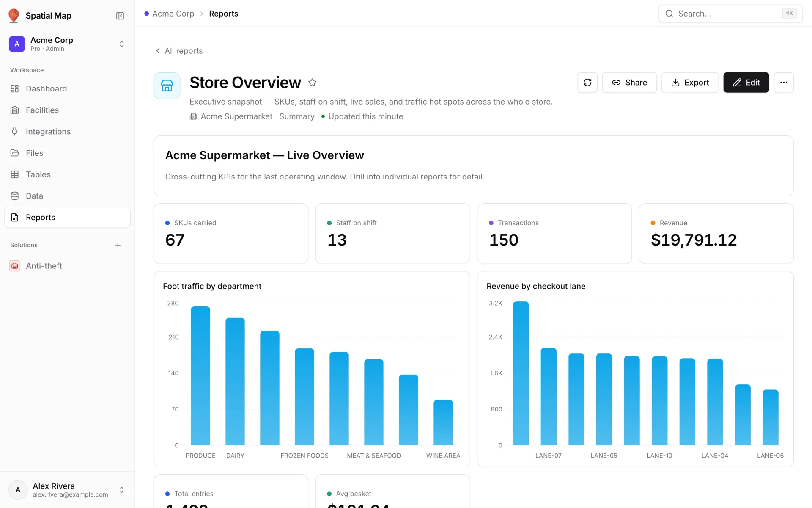Screen dimensions: 812x508
Task: Click the PRODUCE bar in foot traffic chart
Action: (x=200, y=376)
